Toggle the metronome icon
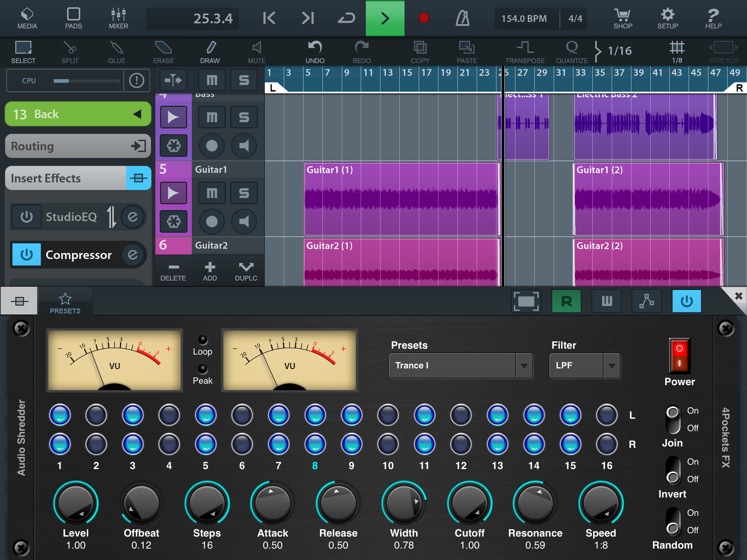Screen dimensions: 747x560 click(462, 18)
